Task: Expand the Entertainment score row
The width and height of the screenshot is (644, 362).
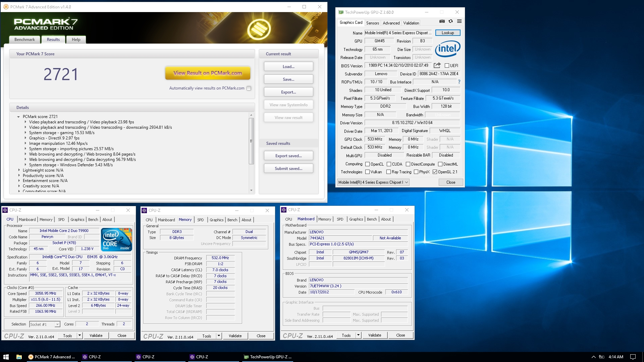Action: 19,181
